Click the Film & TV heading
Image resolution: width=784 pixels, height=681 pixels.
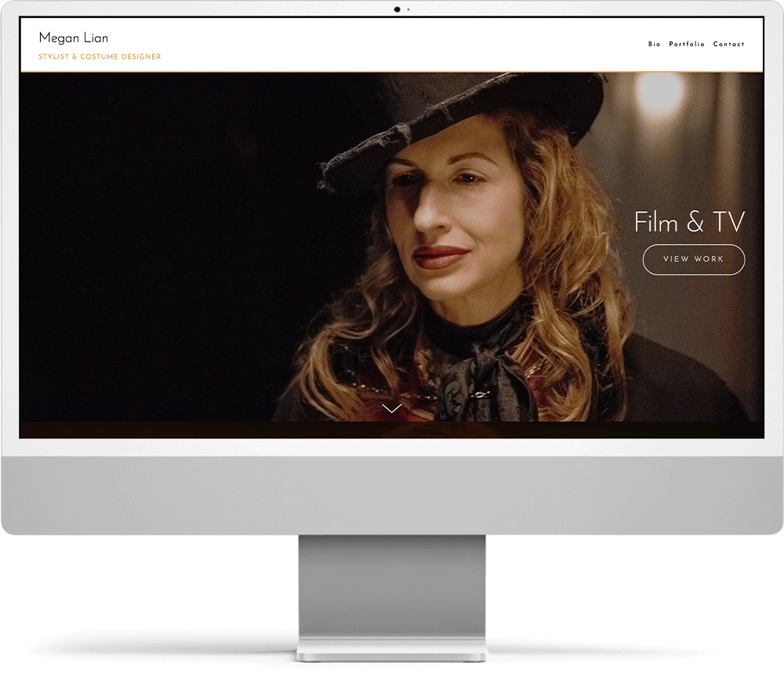pyautogui.click(x=689, y=222)
